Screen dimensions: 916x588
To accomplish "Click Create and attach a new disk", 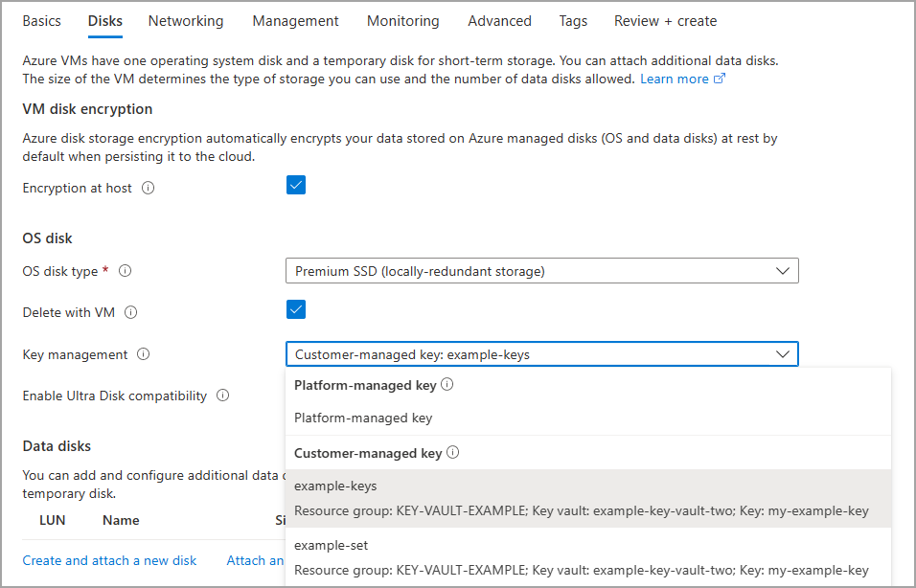I will [109, 560].
